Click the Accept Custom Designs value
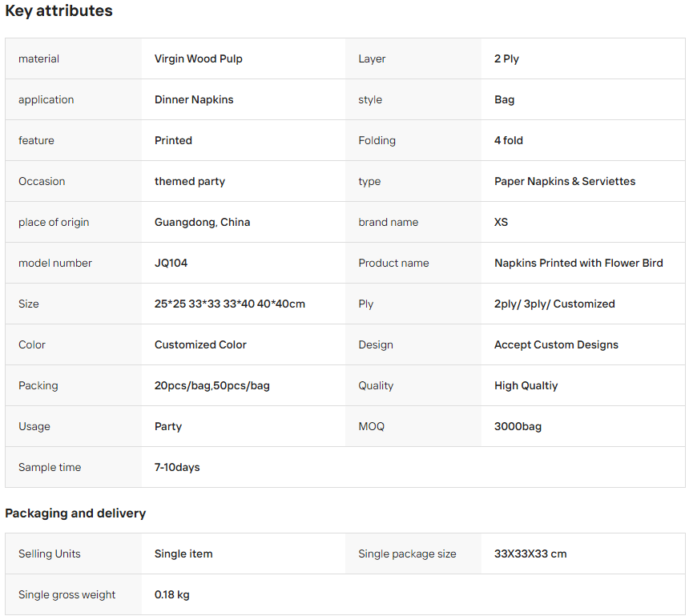This screenshot has width=689, height=616. point(556,345)
